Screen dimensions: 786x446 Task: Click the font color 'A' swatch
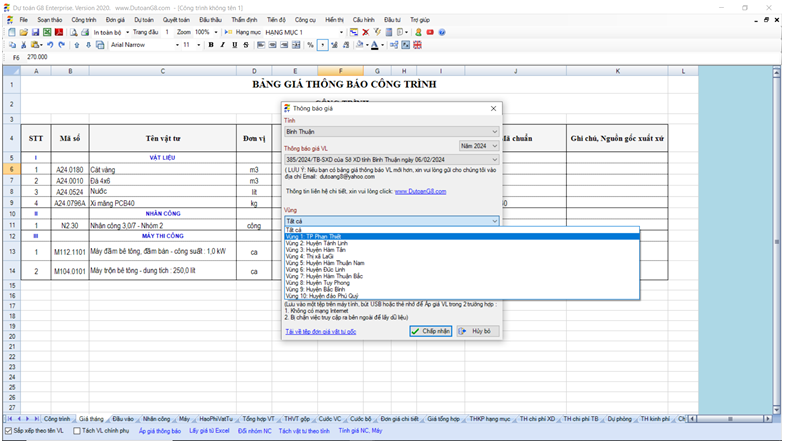coord(374,45)
